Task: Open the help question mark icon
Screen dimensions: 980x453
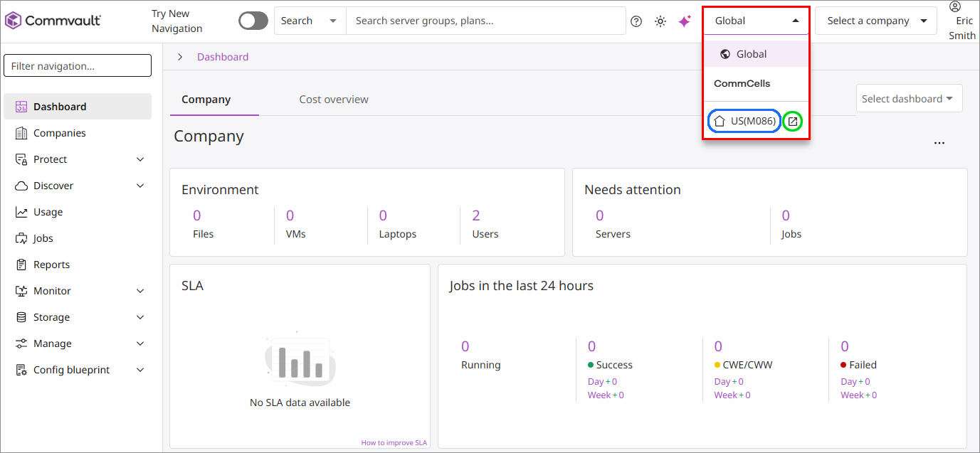Action: [636, 21]
